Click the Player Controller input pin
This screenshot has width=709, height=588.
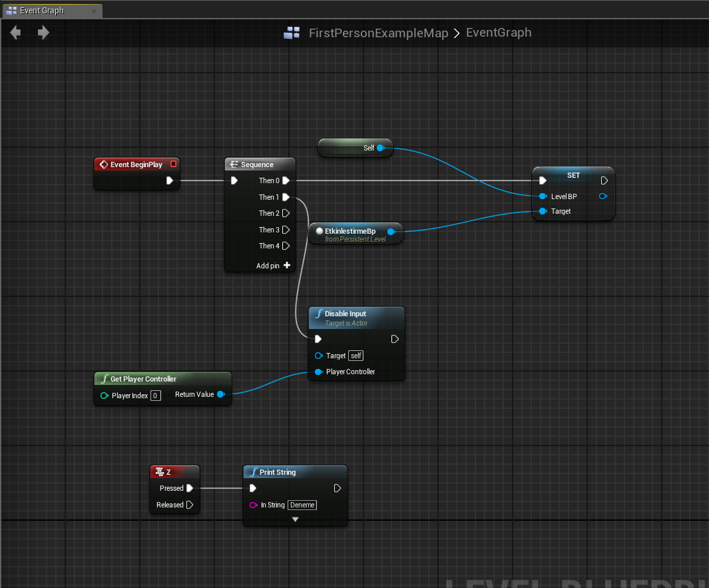[x=319, y=372]
